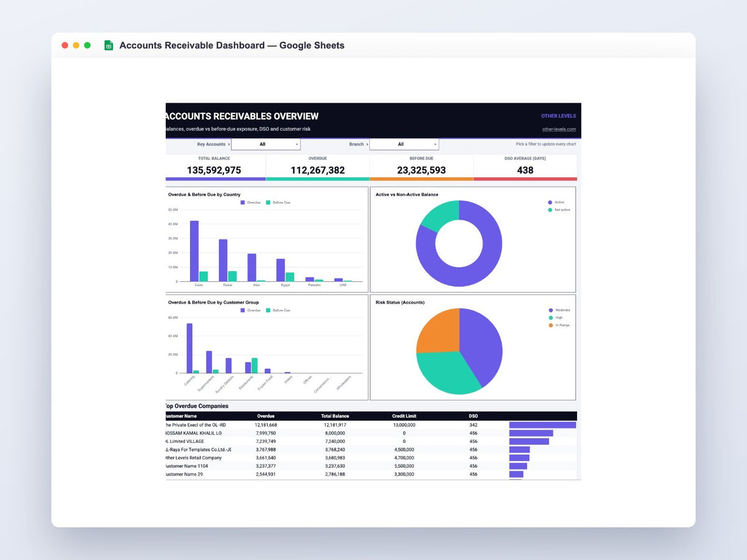The width and height of the screenshot is (747, 560).
Task: Click the Active legend dot
Action: click(x=550, y=202)
